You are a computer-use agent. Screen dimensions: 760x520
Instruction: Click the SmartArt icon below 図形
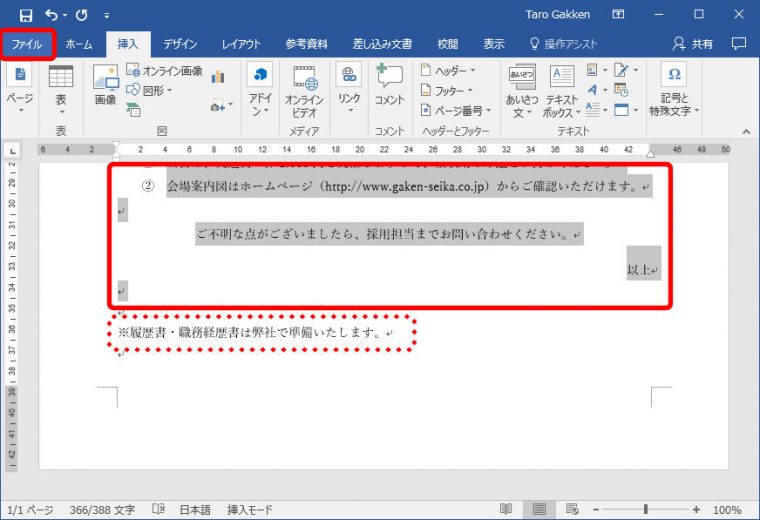tap(134, 110)
